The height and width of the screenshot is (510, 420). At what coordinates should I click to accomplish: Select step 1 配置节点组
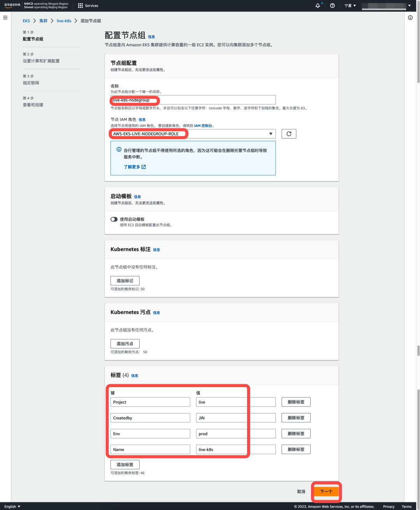[x=33, y=39]
